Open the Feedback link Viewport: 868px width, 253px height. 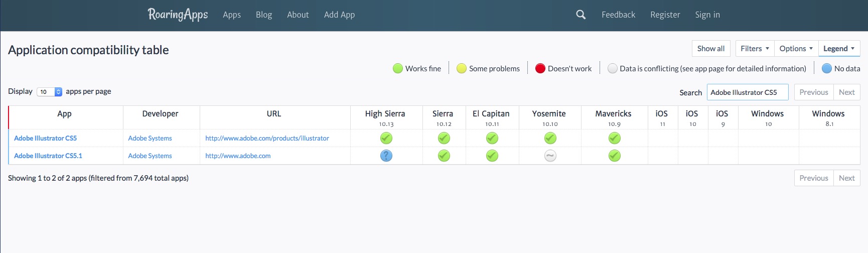coord(618,15)
